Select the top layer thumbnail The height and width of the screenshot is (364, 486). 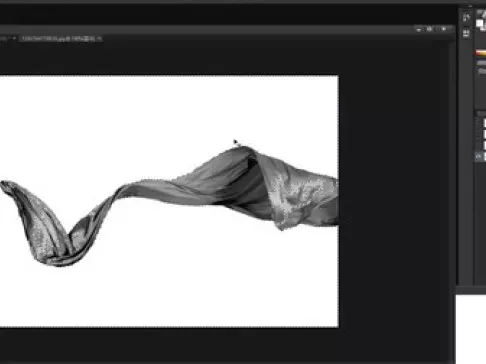pos(484,123)
